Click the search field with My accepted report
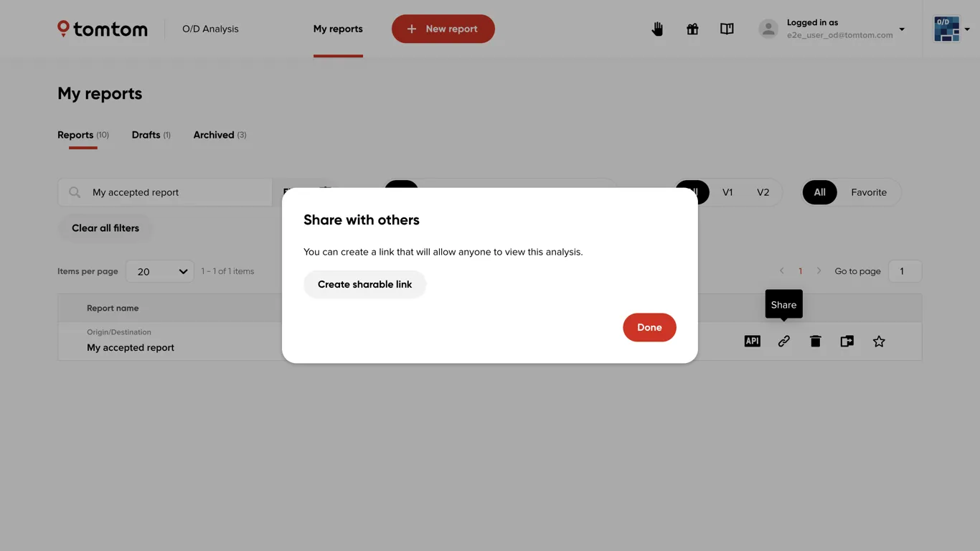 tap(165, 192)
